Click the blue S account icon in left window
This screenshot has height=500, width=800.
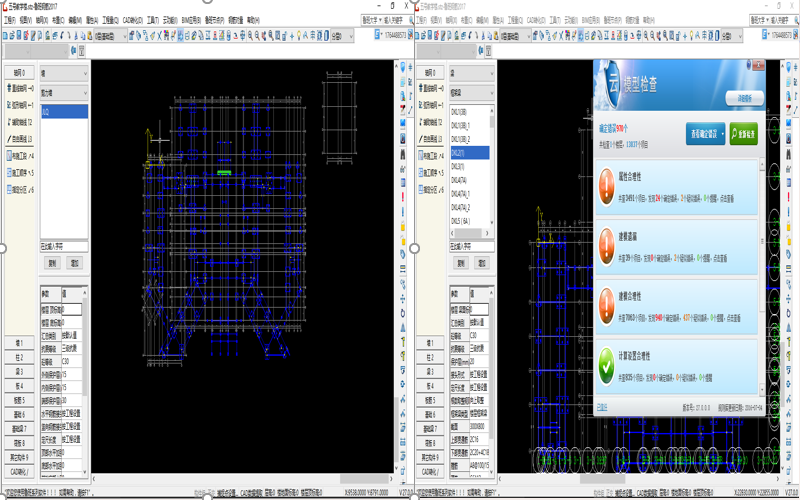coord(378,34)
